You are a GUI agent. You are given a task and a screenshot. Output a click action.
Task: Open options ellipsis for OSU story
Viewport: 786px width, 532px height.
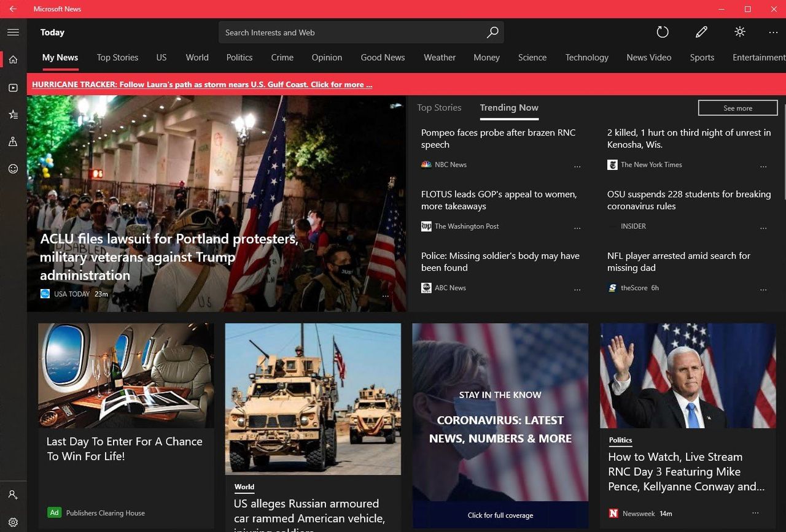(763, 228)
